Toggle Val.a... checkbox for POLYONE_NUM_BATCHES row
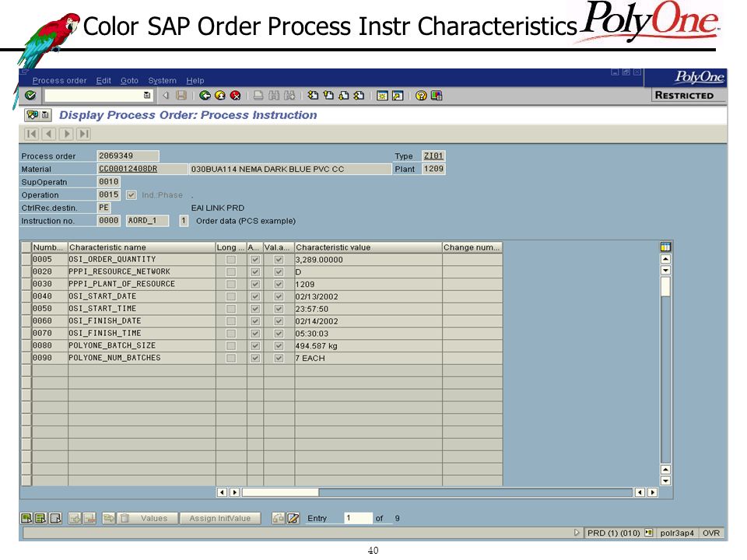The width and height of the screenshot is (747, 560). point(279,358)
